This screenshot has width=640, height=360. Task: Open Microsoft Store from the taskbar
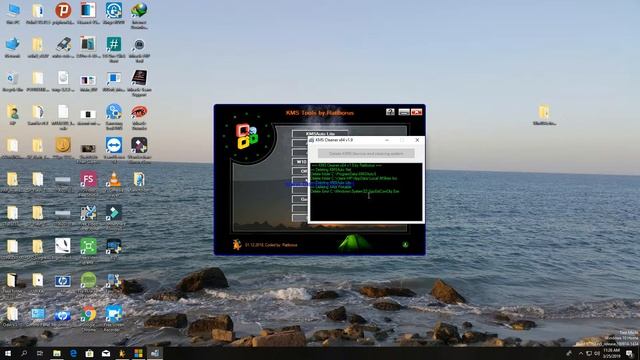(89, 353)
